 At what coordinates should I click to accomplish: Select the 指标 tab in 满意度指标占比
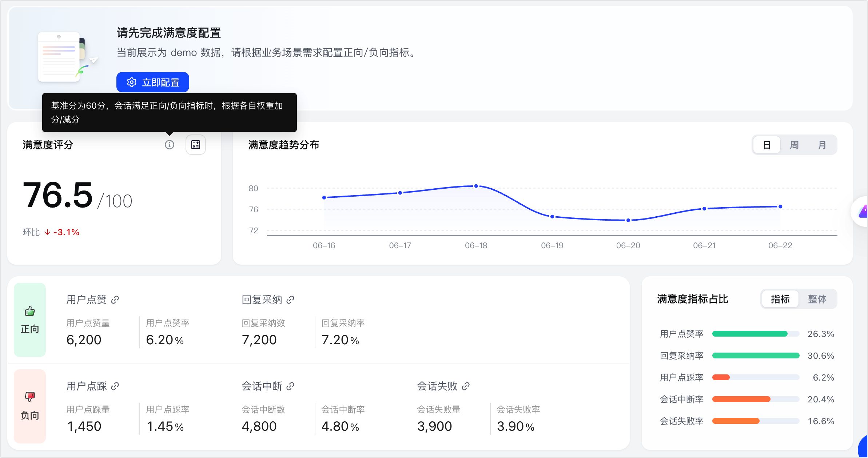click(780, 299)
